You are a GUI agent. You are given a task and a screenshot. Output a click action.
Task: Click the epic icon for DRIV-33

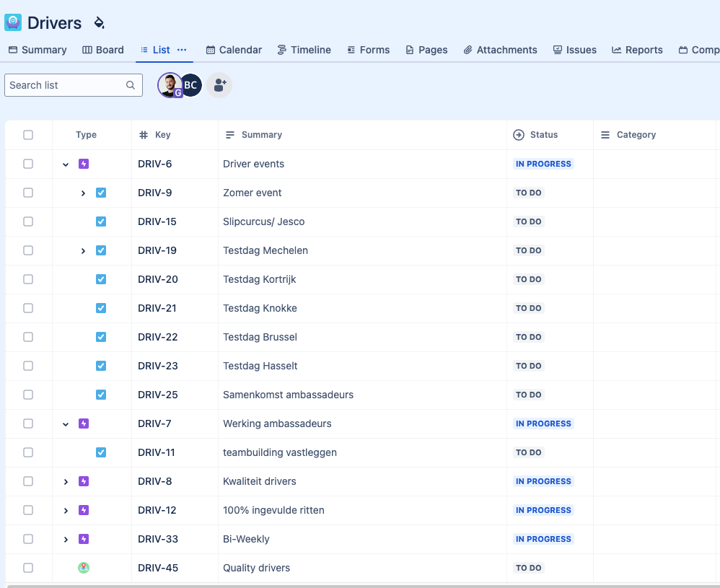click(84, 539)
